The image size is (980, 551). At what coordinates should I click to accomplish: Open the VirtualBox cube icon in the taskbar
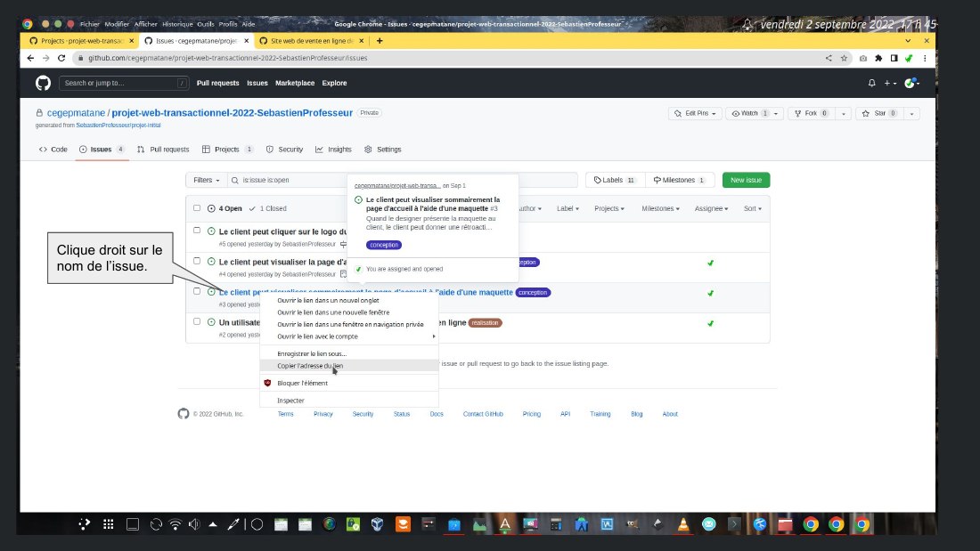pos(377,525)
